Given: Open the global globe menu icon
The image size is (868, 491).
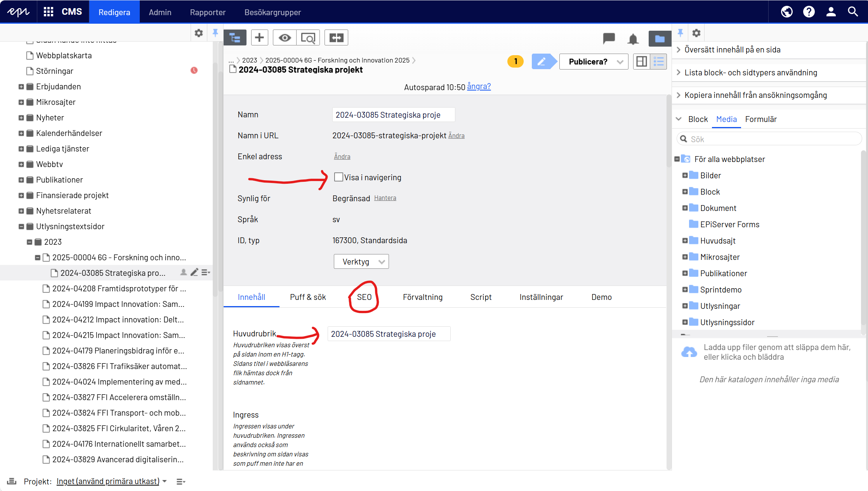Looking at the screenshot, I should point(786,12).
